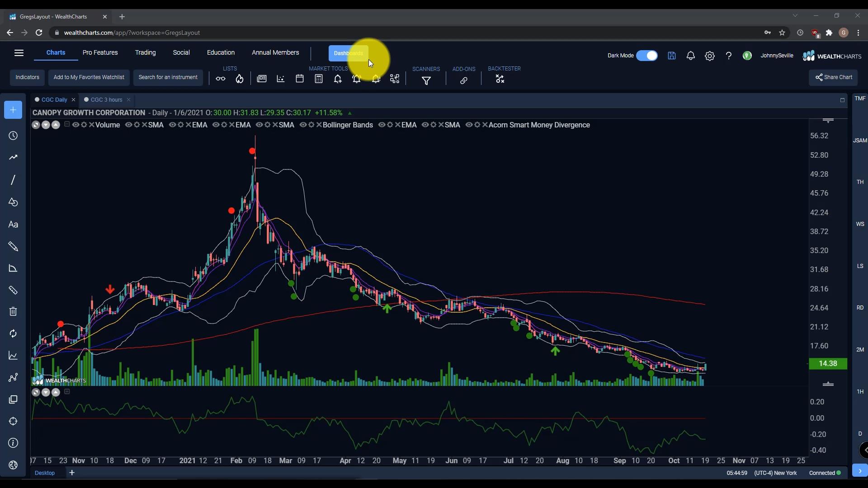868x488 pixels.
Task: Click the add alert bell-plus icon
Action: (x=338, y=79)
